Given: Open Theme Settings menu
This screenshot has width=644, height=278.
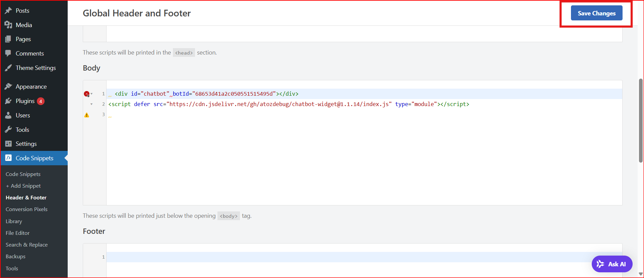Looking at the screenshot, I should (x=34, y=68).
